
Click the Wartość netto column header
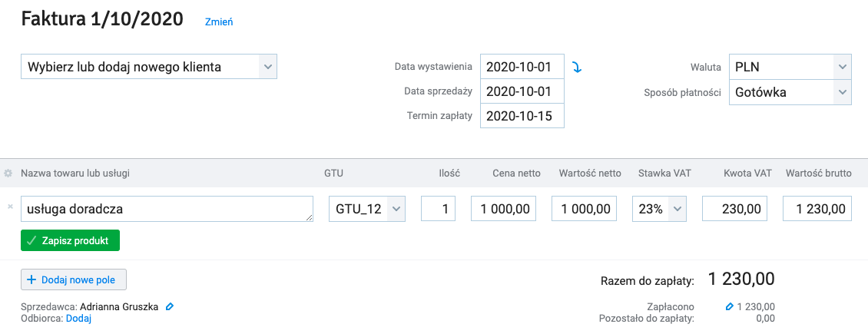coord(590,173)
